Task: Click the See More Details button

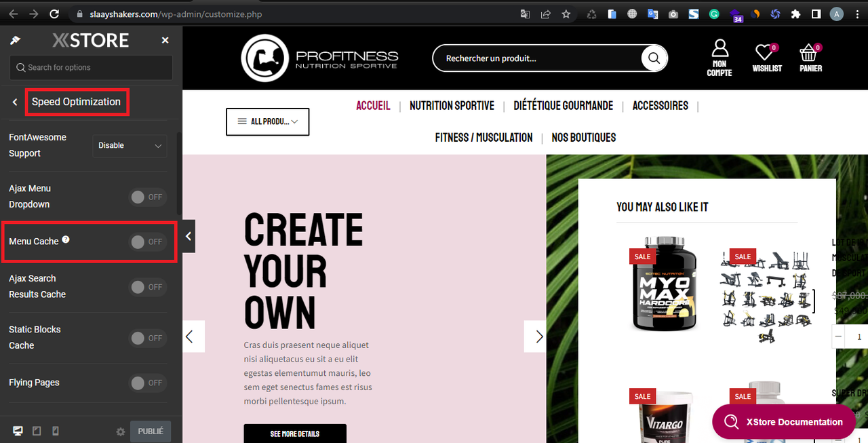Action: (295, 434)
